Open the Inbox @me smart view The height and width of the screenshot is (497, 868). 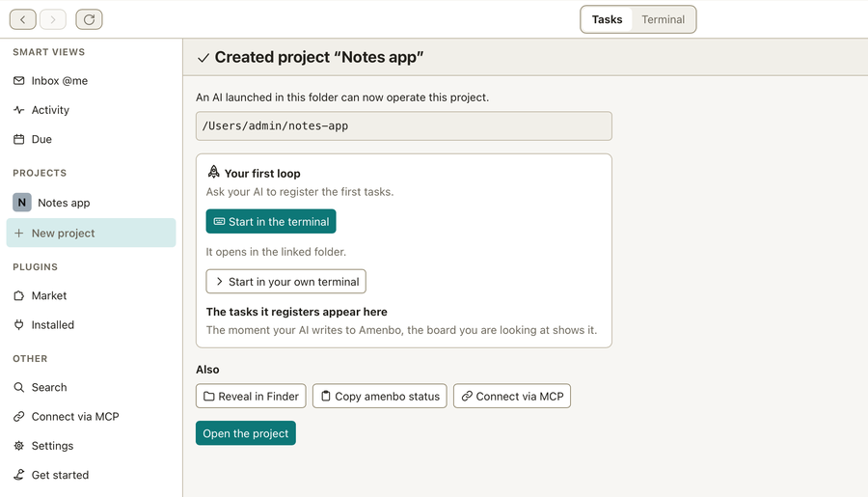point(91,80)
